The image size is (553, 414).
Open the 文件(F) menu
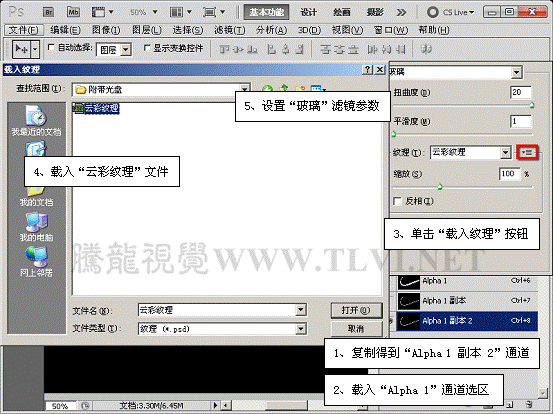[x=23, y=30]
